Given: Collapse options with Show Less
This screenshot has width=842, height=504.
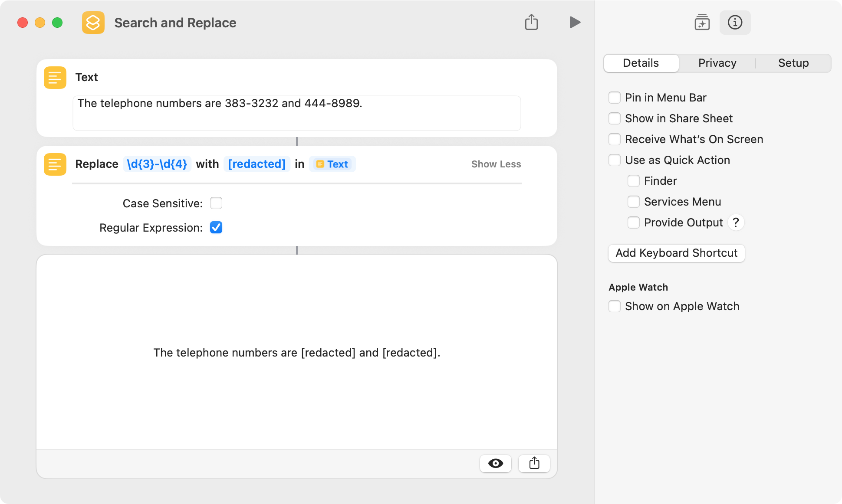Looking at the screenshot, I should tap(496, 164).
